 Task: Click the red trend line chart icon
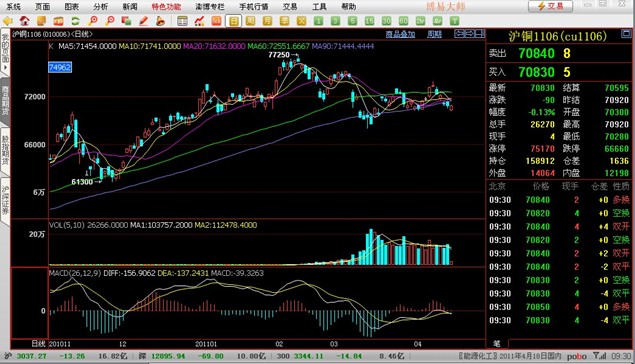[199, 21]
